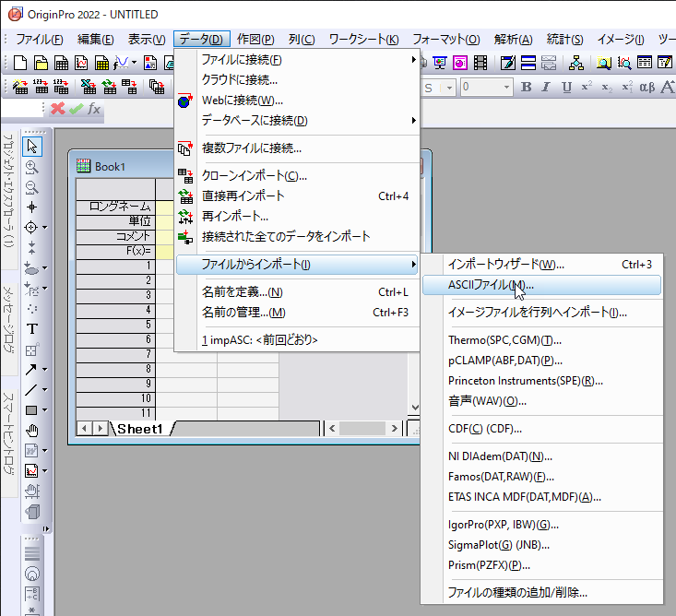Open the 編集(E) menu
This screenshot has height=616, width=676.
tap(96, 40)
